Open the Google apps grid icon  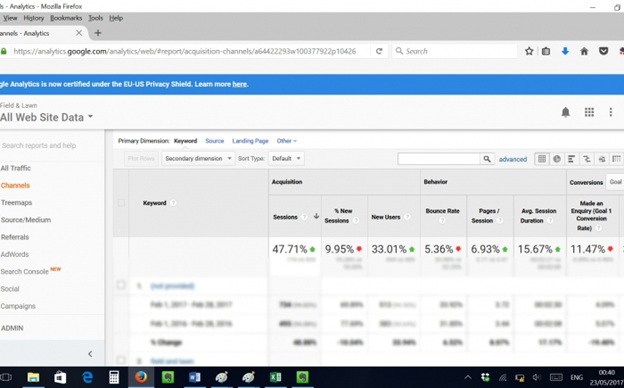[589, 112]
